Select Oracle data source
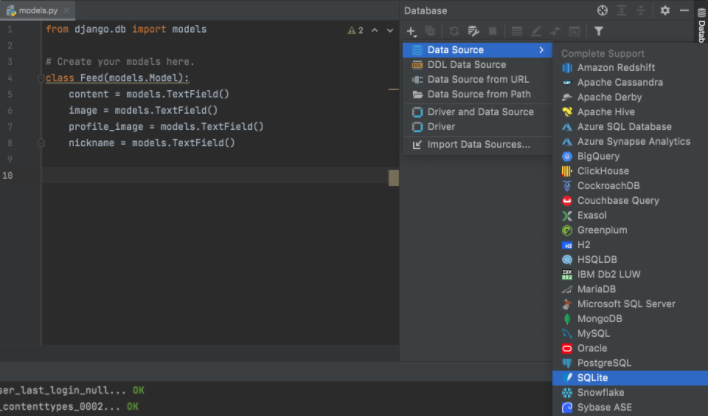Image resolution: width=708 pixels, height=416 pixels. (630, 348)
